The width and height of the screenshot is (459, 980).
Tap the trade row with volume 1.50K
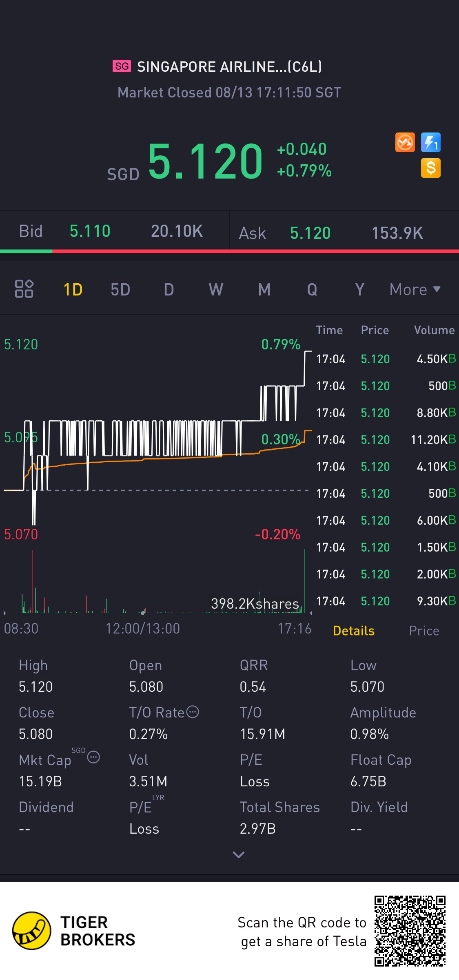386,547
